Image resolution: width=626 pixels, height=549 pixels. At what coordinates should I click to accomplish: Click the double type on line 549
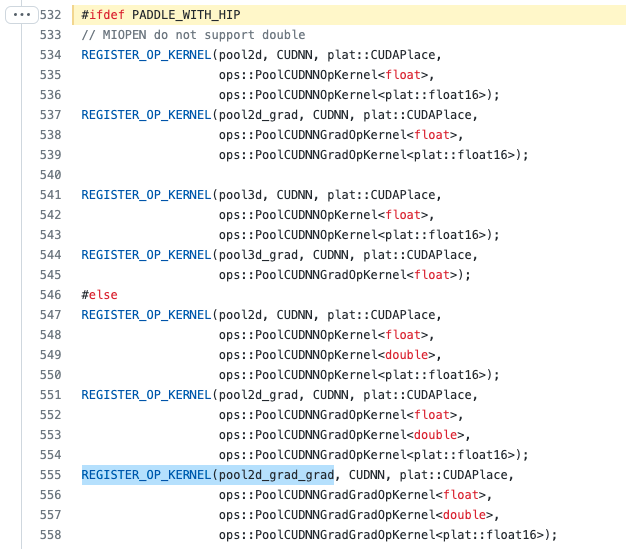click(410, 355)
